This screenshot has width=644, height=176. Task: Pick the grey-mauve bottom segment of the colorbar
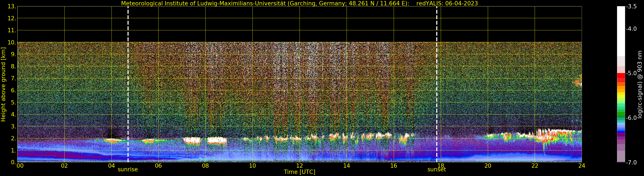tap(621, 156)
